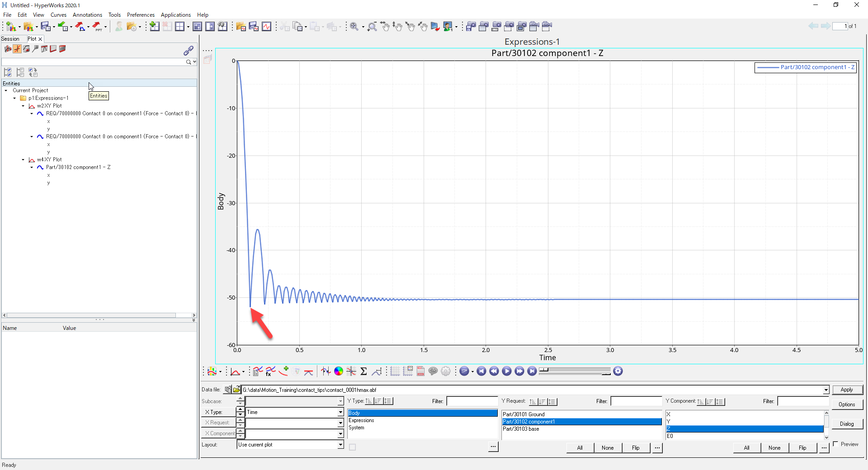Click the add page icon
The height and width of the screenshot is (470, 868).
[155, 27]
